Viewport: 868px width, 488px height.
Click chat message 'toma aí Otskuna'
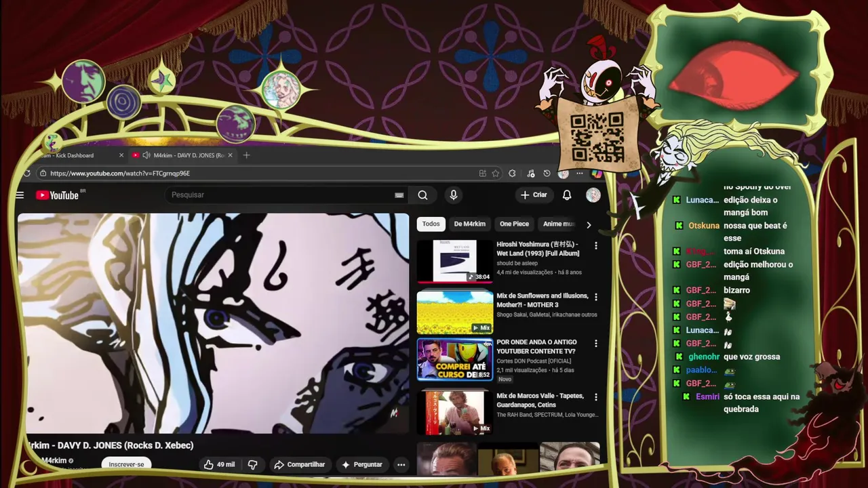click(754, 251)
